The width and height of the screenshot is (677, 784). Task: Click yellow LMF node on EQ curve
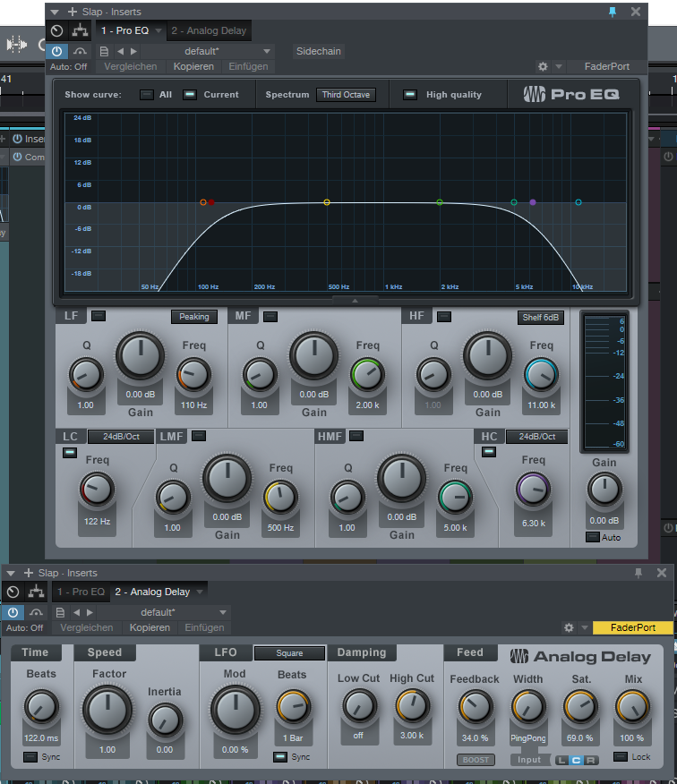click(x=327, y=202)
